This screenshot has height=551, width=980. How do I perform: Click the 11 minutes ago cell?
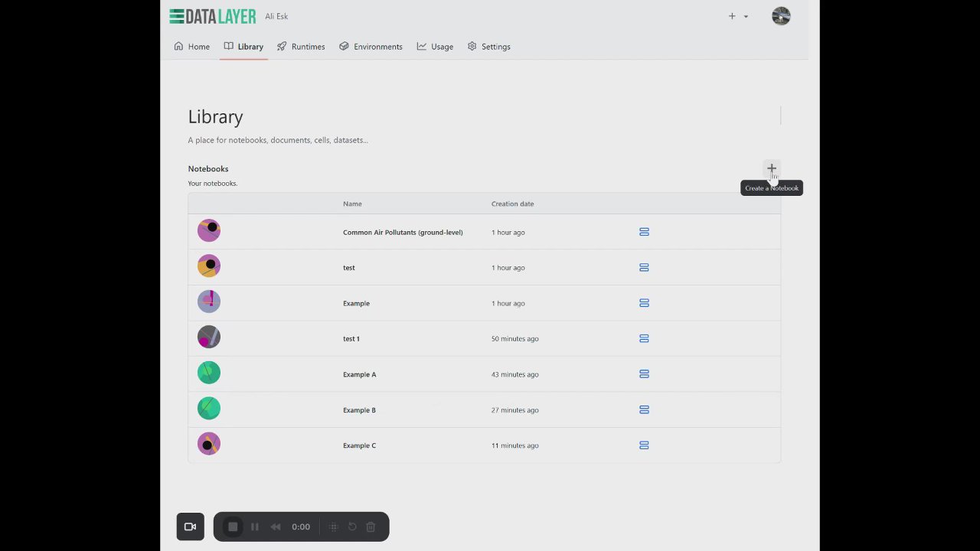pyautogui.click(x=515, y=445)
